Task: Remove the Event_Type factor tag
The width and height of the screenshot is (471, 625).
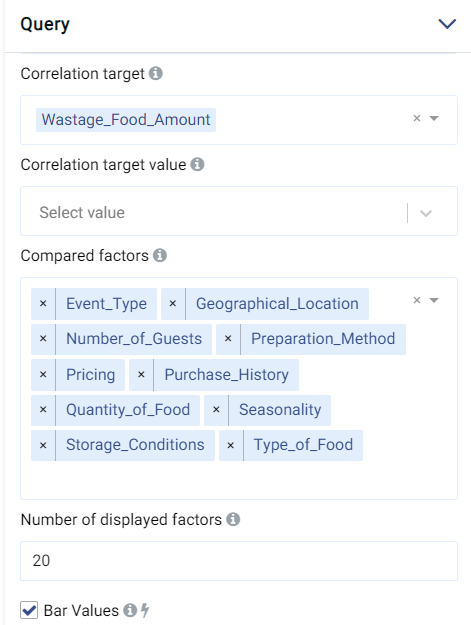Action: point(43,304)
